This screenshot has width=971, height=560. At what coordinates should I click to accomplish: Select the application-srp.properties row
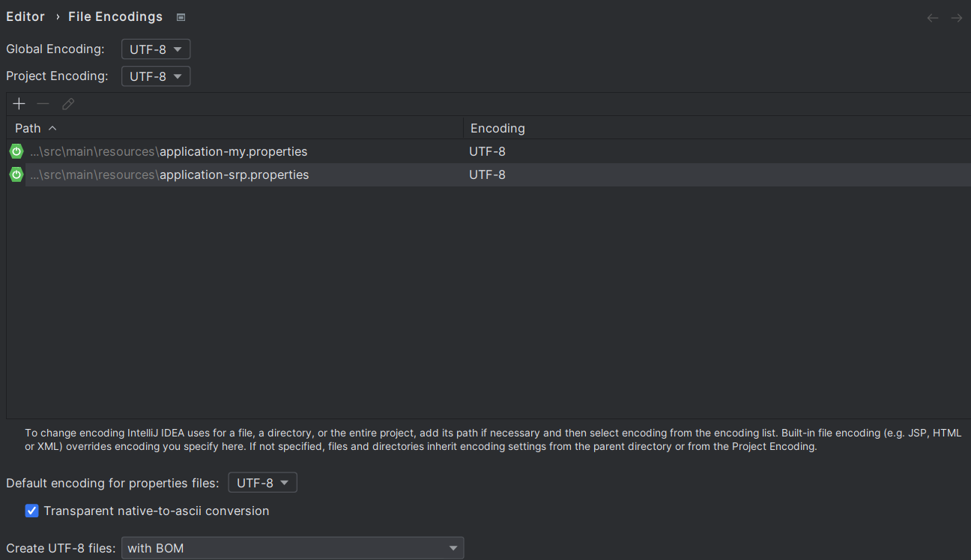234,174
